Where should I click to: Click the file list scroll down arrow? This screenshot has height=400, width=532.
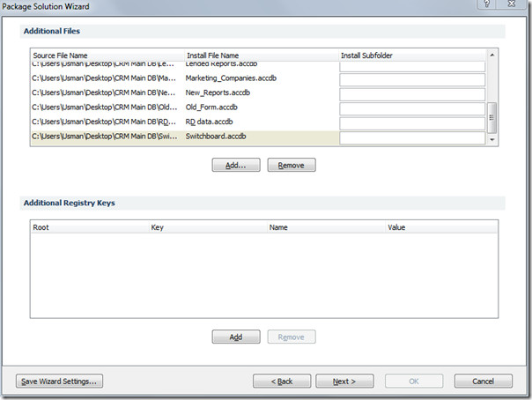tap(492, 140)
